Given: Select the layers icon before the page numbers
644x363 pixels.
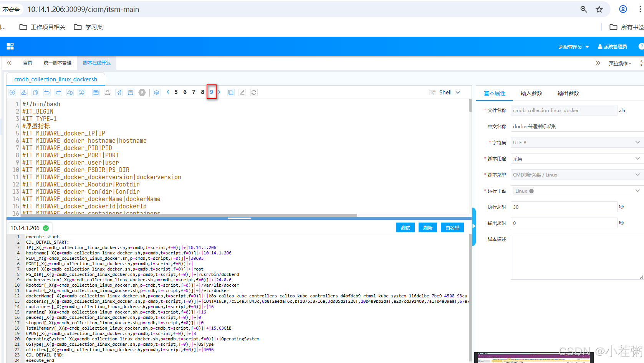Looking at the screenshot, I should pyautogui.click(x=156, y=92).
